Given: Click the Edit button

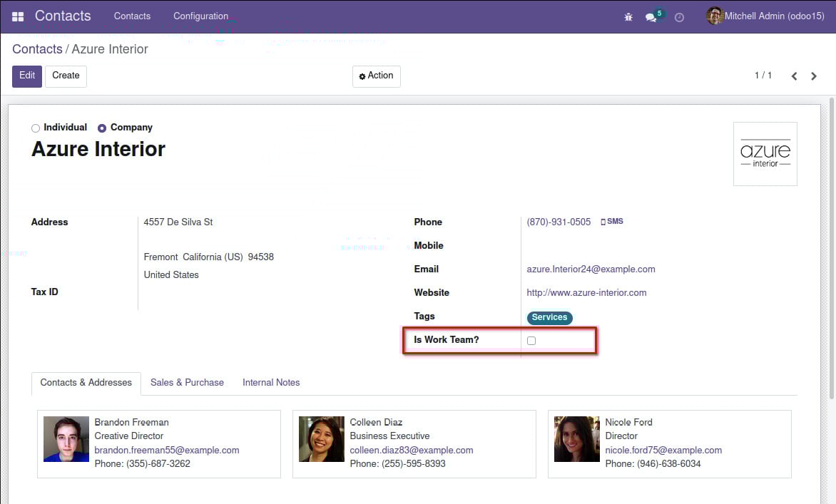Looking at the screenshot, I should pyautogui.click(x=27, y=76).
